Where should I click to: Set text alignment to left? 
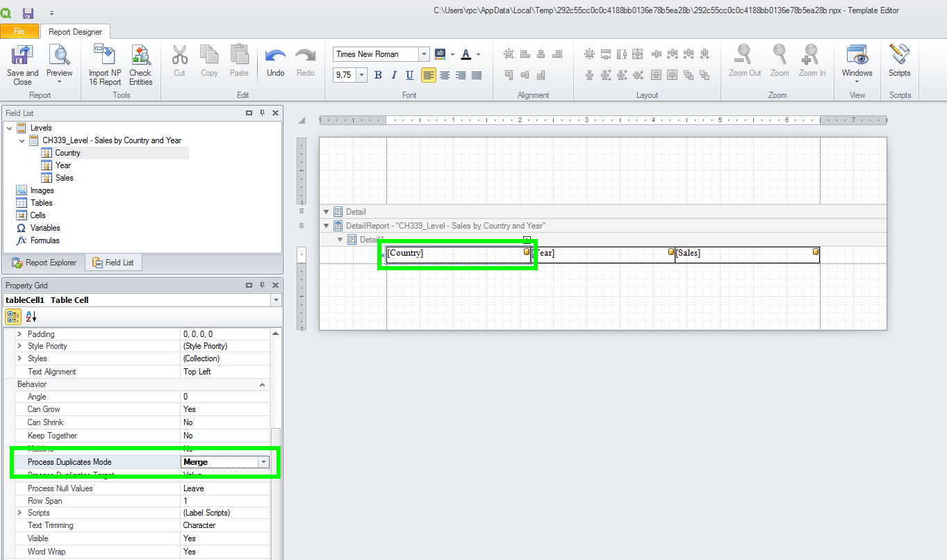pyautogui.click(x=429, y=75)
